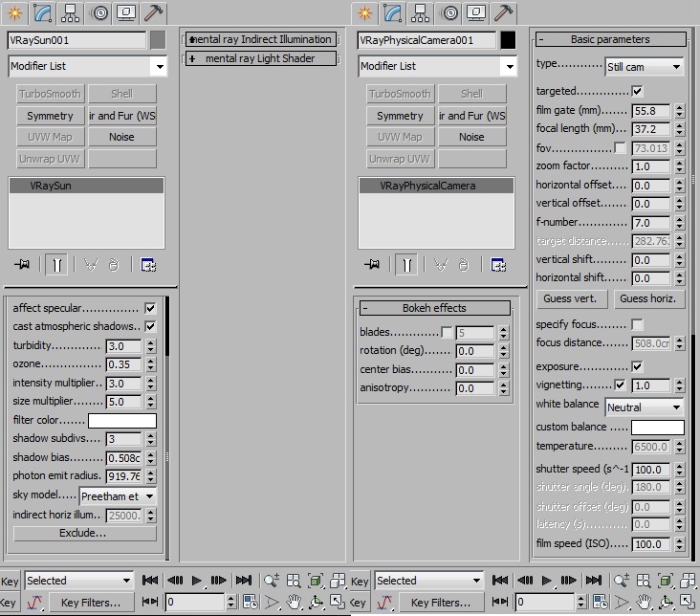The width and height of the screenshot is (700, 616).
Task: Open white balance Neutral dropdown
Action: pyautogui.click(x=645, y=407)
